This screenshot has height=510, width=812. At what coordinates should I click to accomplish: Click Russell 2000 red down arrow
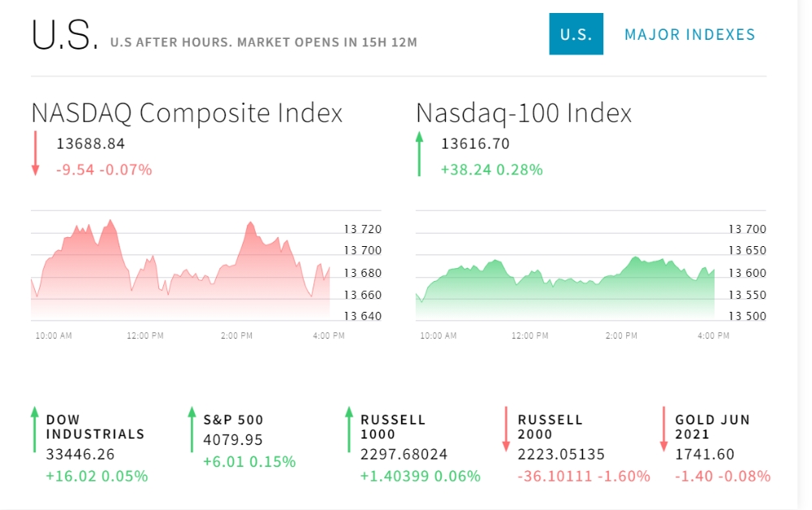pyautogui.click(x=506, y=430)
